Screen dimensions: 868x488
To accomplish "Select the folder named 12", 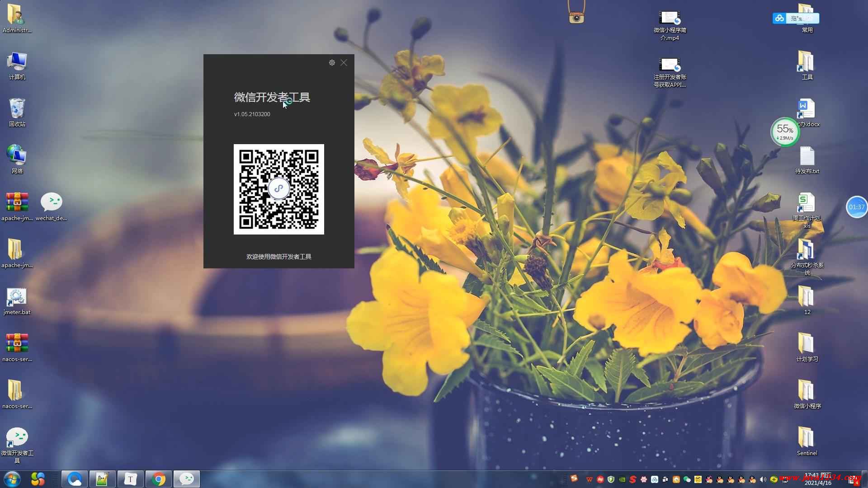I will [x=807, y=300].
